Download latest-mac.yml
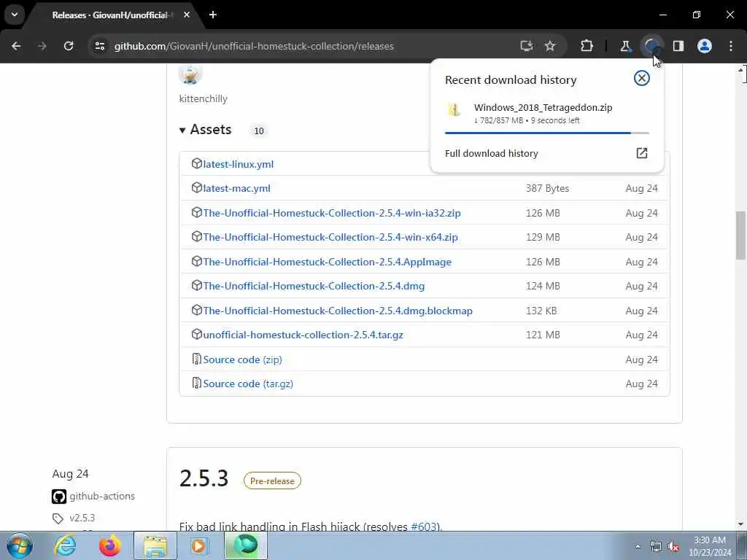Viewport: 747px width, 560px height. coord(237,188)
